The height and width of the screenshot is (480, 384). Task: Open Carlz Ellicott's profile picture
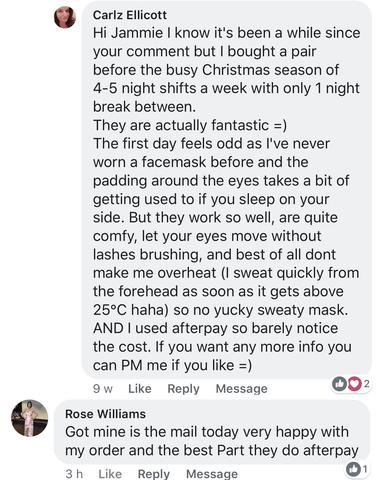coord(65,17)
